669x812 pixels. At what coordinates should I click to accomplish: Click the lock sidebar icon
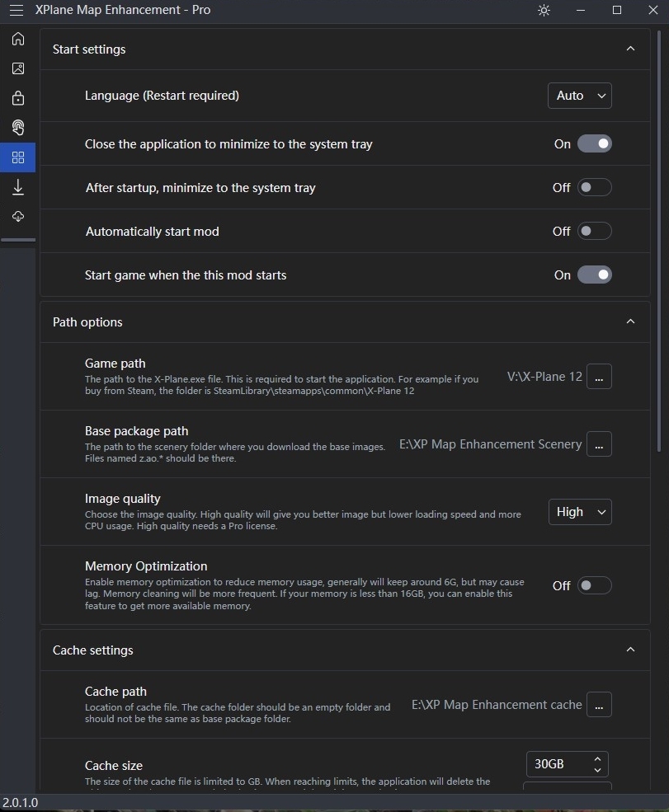(18, 98)
